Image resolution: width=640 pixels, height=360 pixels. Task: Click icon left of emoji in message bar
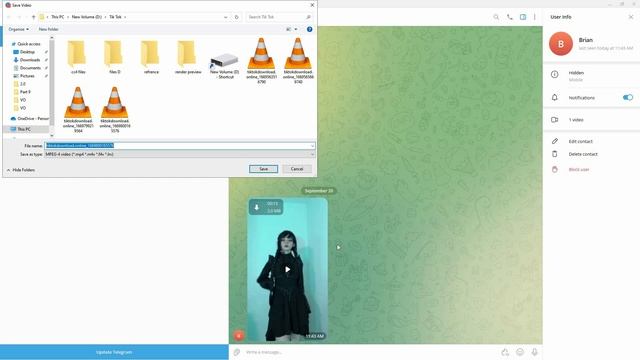coord(505,352)
